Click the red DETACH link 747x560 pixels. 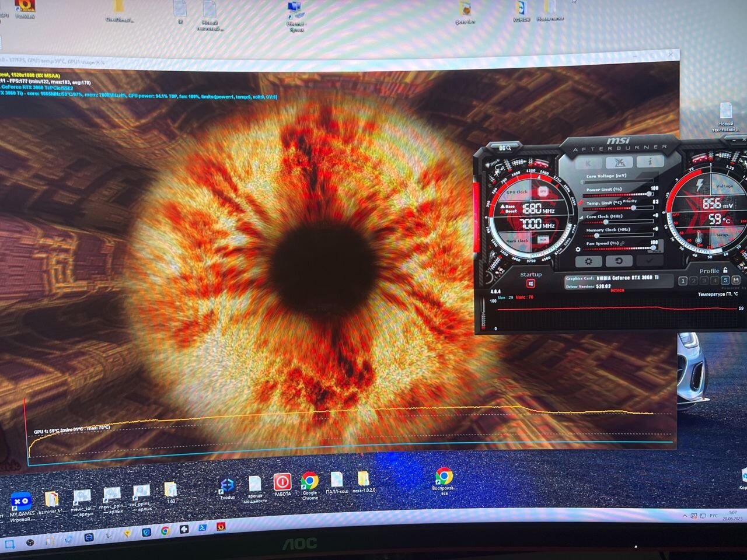pyautogui.click(x=617, y=290)
